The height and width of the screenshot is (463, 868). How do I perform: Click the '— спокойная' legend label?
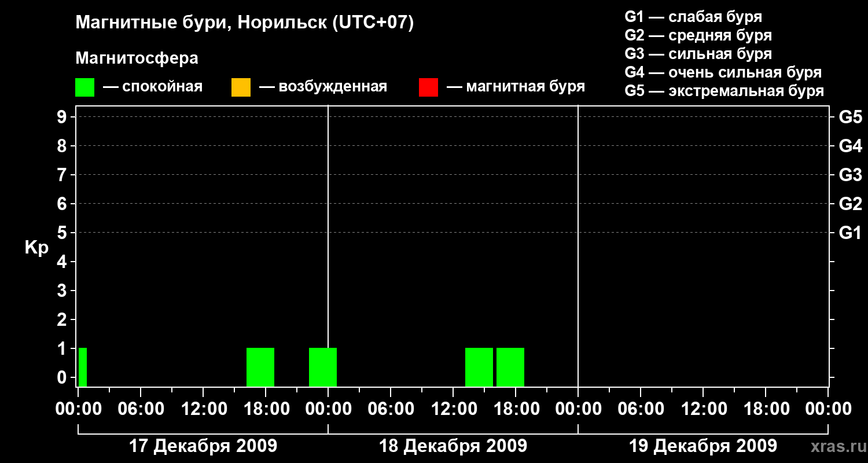[x=153, y=87]
